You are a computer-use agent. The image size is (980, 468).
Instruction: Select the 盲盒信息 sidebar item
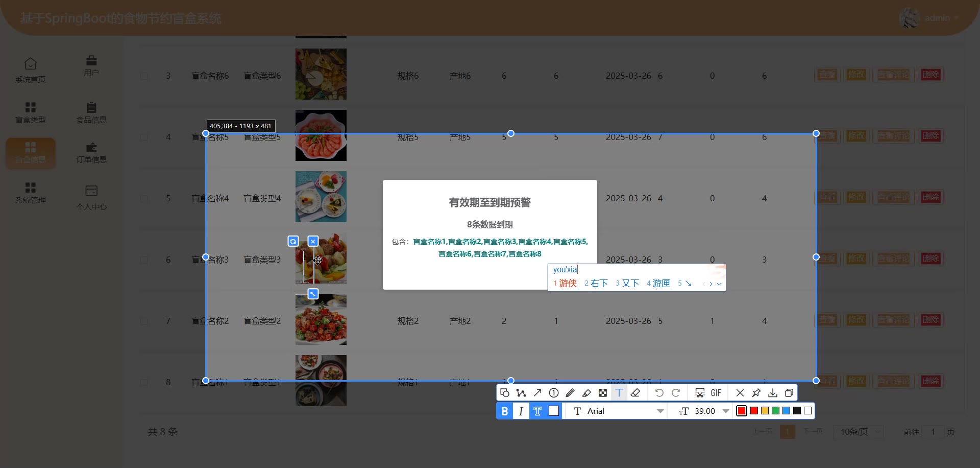(31, 153)
